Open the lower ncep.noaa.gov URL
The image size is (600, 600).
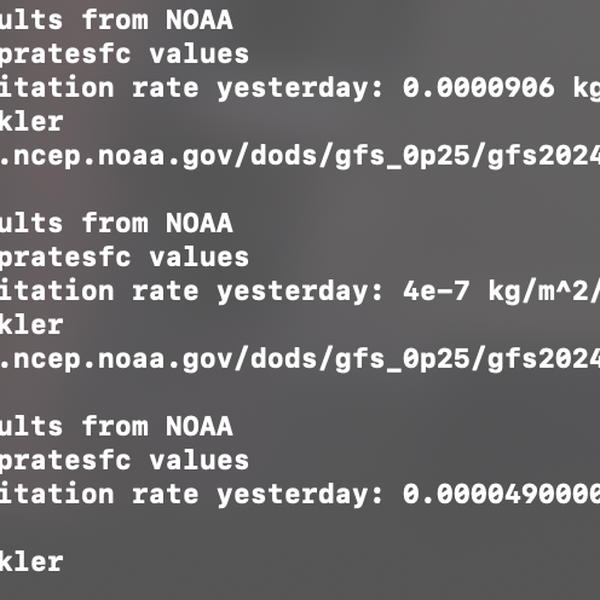coord(300,359)
